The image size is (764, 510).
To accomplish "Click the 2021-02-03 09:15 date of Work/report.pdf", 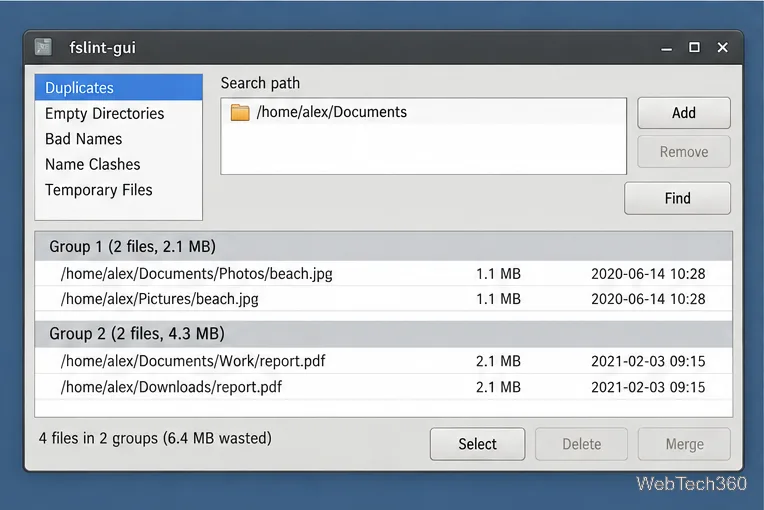I will 648,361.
